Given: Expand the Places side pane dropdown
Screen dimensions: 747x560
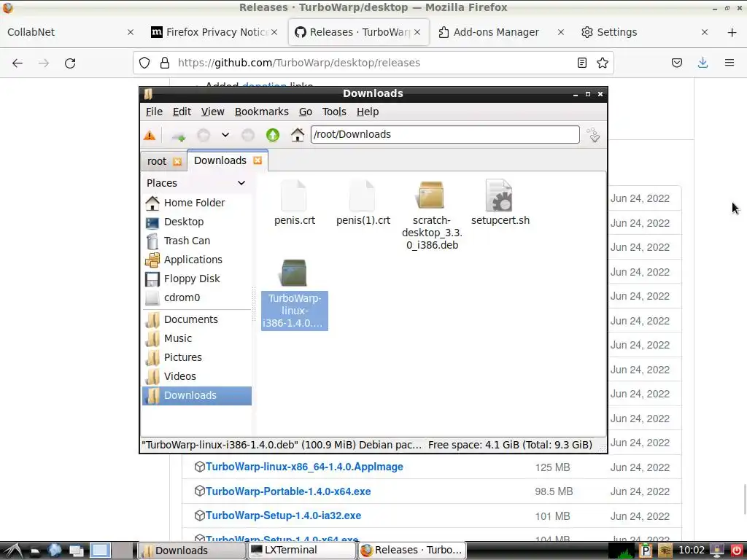Looking at the screenshot, I should tap(241, 183).
